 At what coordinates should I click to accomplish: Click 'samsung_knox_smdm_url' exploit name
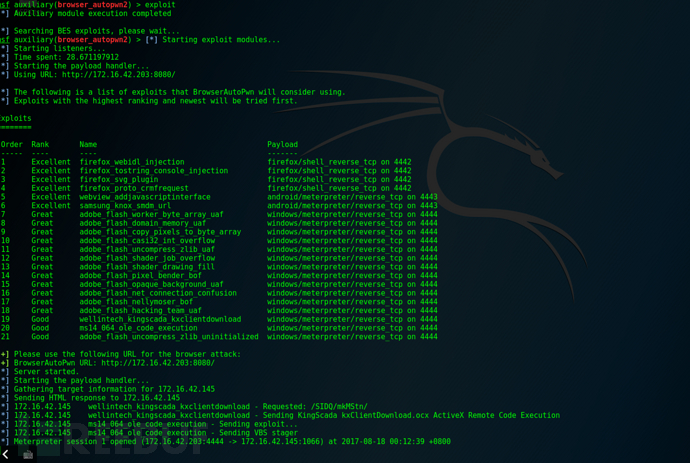point(125,206)
